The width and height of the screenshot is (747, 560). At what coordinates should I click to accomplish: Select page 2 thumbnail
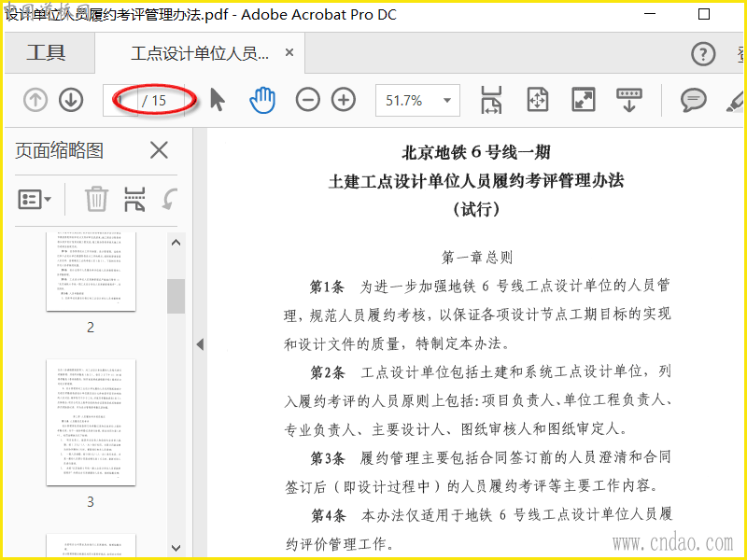coord(91,272)
